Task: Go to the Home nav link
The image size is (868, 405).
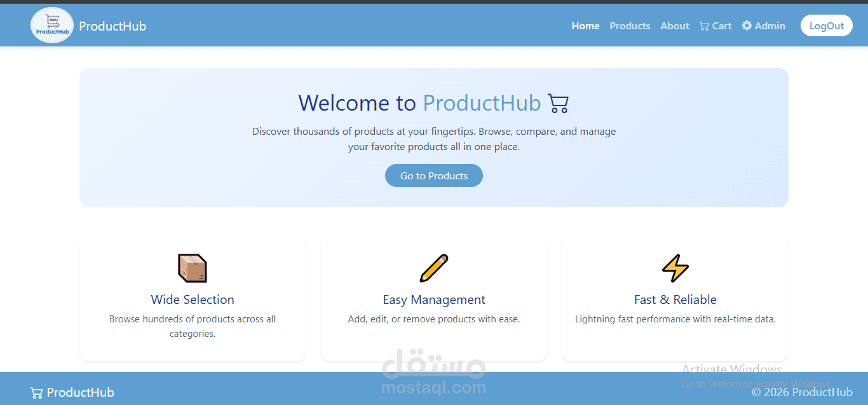Action: 585,26
